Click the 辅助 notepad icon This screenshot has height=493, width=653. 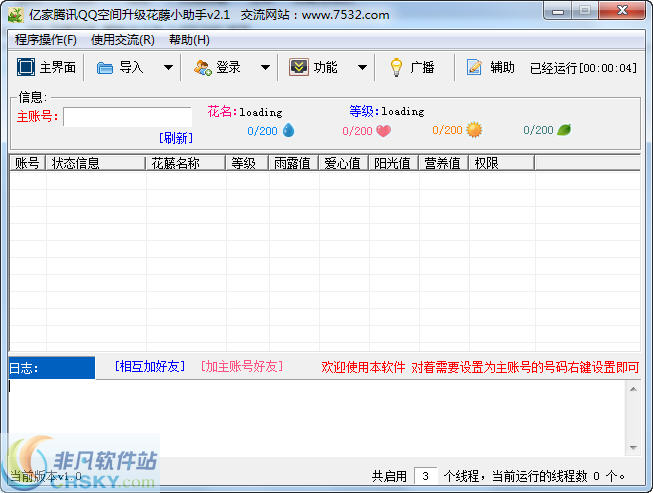(x=474, y=67)
